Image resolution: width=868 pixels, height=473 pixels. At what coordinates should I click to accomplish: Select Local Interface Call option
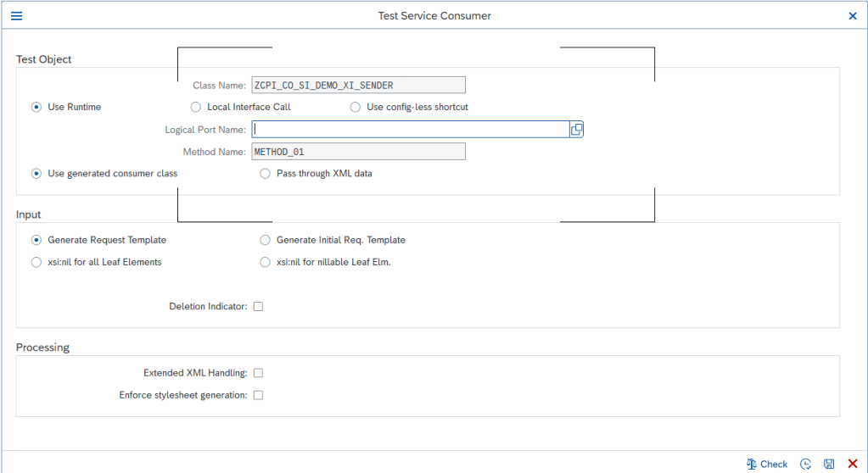click(196, 107)
